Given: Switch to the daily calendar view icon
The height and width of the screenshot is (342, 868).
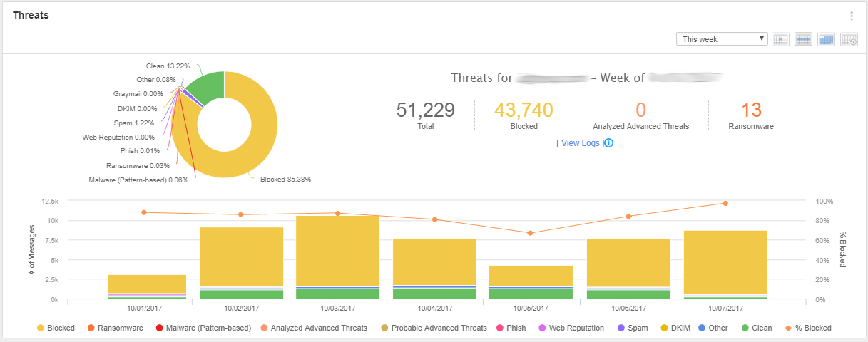Looking at the screenshot, I should [780, 39].
